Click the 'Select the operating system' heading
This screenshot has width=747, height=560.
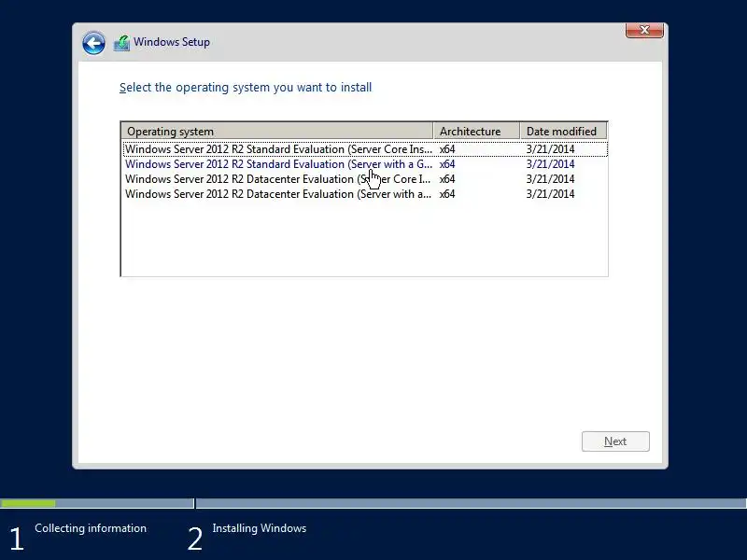coord(246,88)
